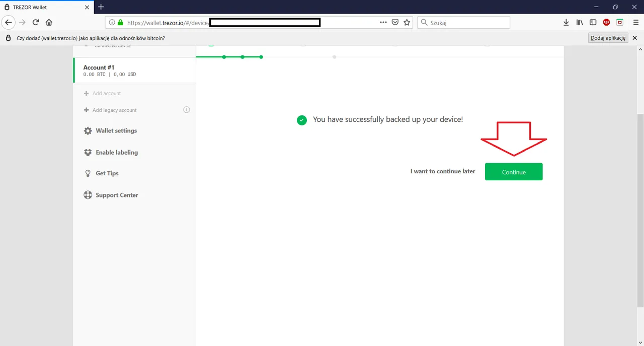Open Support Center lifebuoy icon
644x346 pixels.
pos(88,195)
